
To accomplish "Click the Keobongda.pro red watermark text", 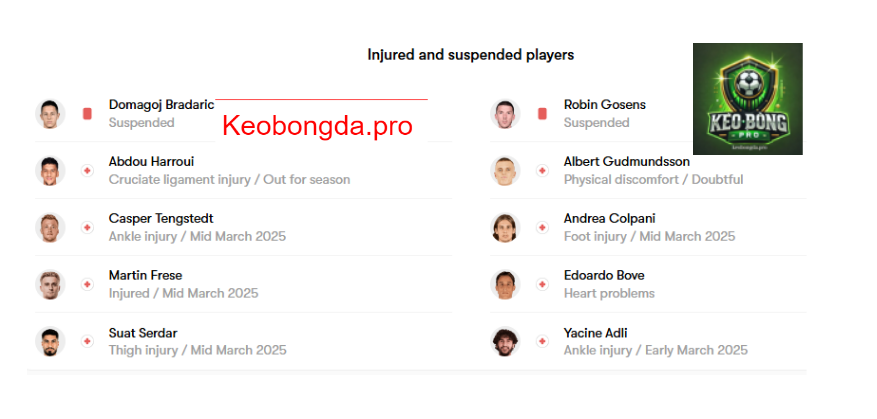I will tap(317, 126).
